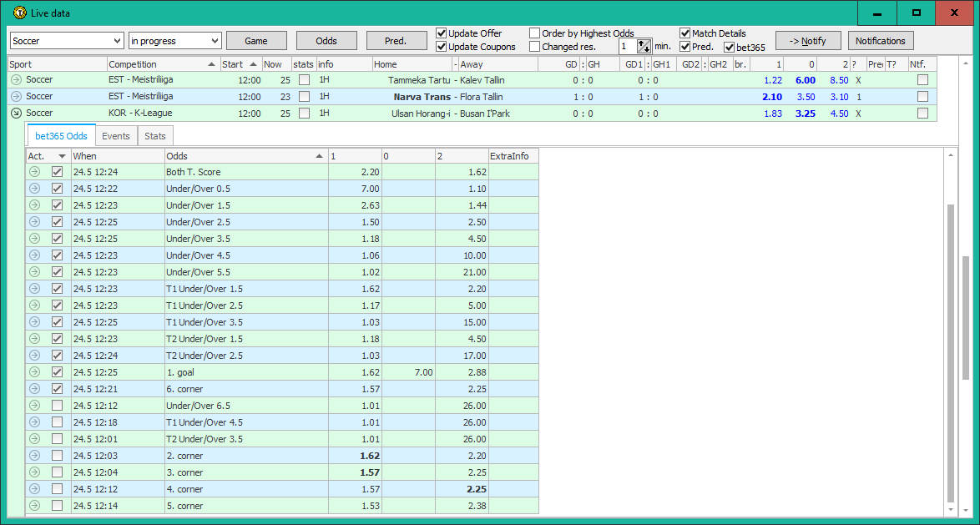Switch to the Events tab
Screen dimensions: 980x525
pos(116,134)
